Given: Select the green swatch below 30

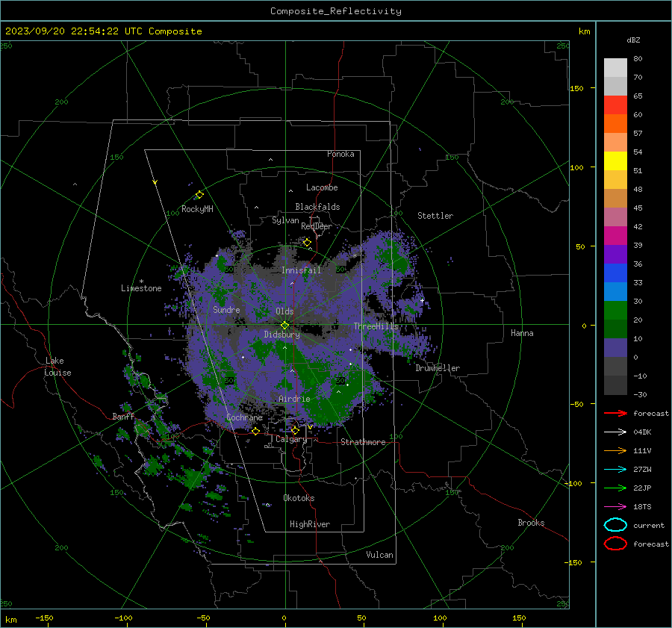Looking at the screenshot, I should coord(615,310).
